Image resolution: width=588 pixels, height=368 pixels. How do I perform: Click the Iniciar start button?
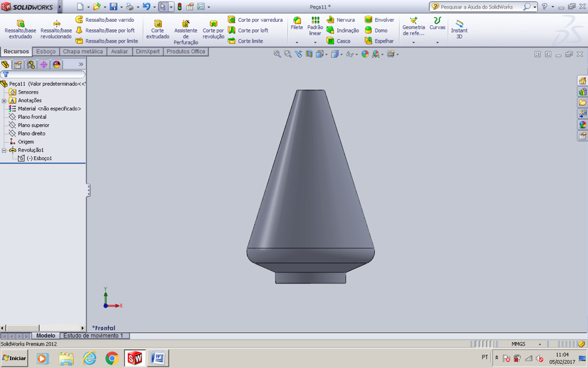14,358
